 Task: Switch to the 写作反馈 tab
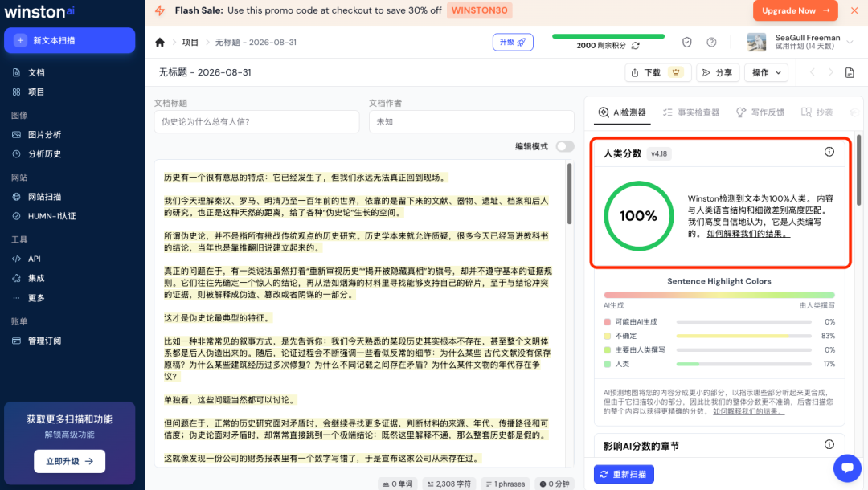[760, 112]
